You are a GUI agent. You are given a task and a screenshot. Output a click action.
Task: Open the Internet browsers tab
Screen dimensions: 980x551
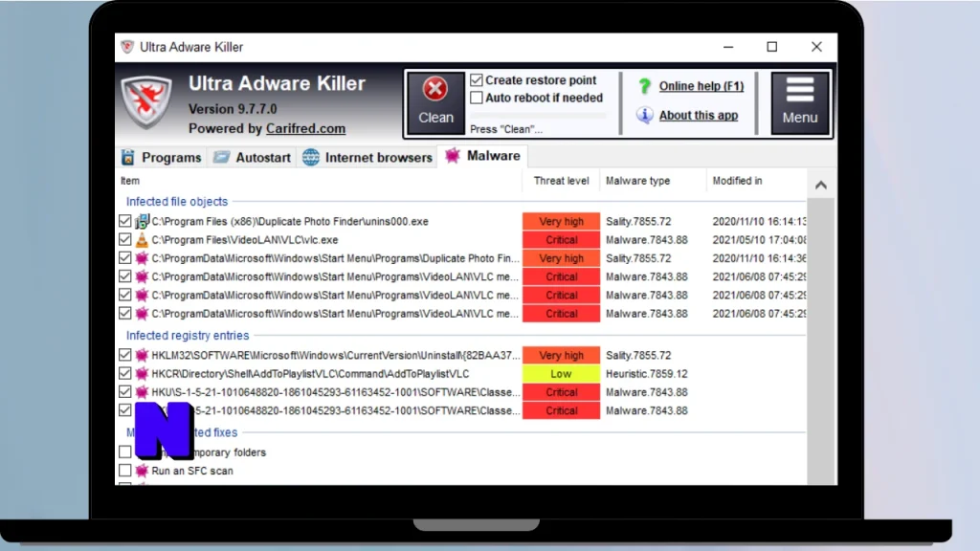367,158
